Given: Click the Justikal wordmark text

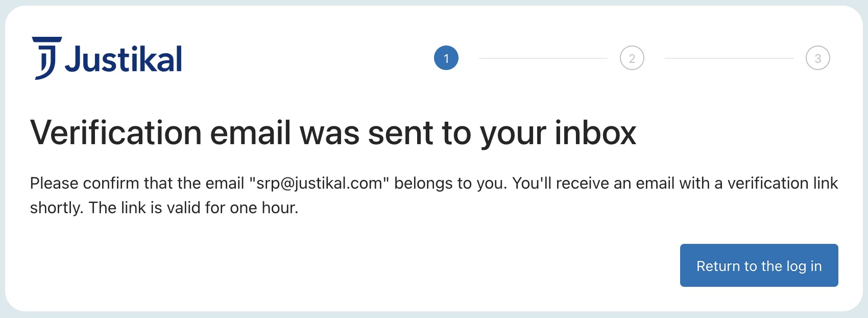Looking at the screenshot, I should 124,59.
